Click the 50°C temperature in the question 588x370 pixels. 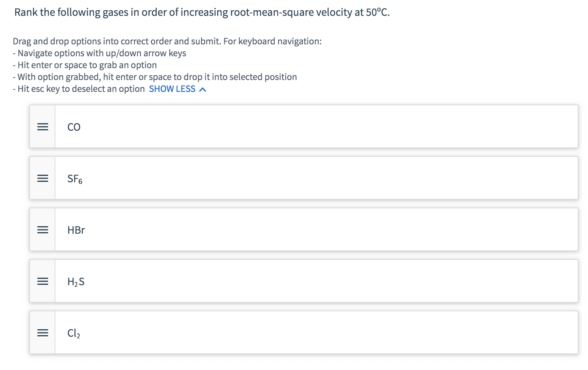377,12
